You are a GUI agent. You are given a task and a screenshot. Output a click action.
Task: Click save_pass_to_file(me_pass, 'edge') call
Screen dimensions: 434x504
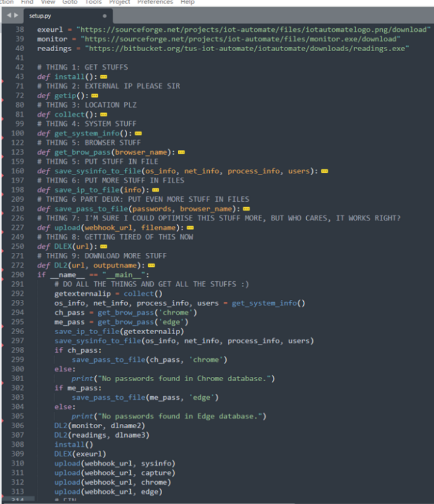[x=145, y=397]
